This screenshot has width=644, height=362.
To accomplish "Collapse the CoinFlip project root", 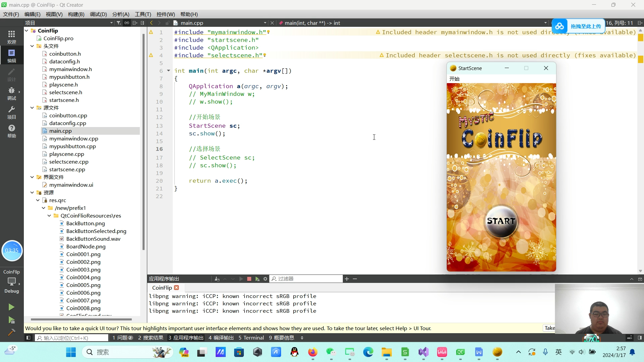I will pyautogui.click(x=26, y=31).
